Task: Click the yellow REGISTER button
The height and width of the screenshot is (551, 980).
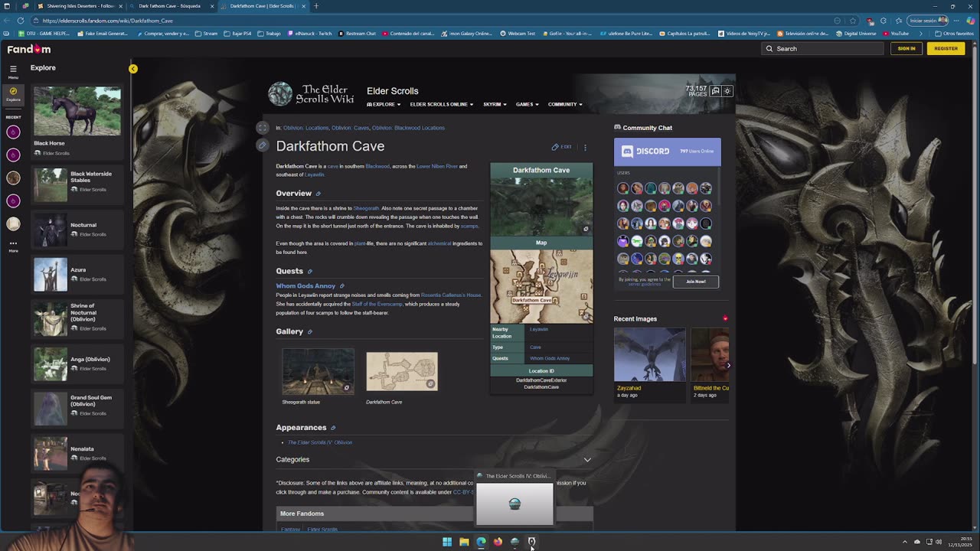Action: coord(946,48)
